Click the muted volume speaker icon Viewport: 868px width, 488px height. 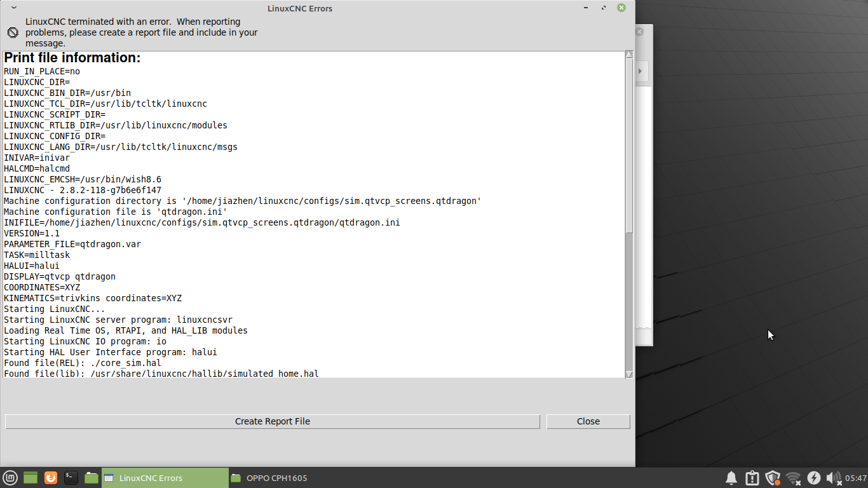click(833, 478)
